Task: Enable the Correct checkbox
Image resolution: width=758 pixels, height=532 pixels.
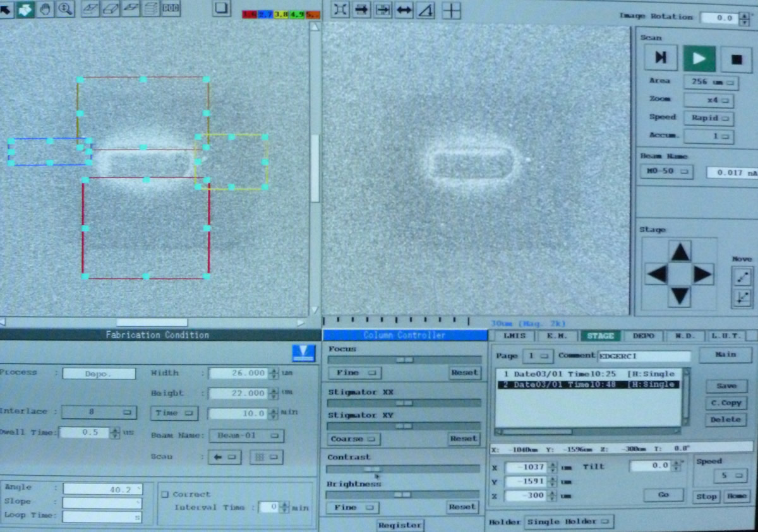Action: tap(165, 494)
